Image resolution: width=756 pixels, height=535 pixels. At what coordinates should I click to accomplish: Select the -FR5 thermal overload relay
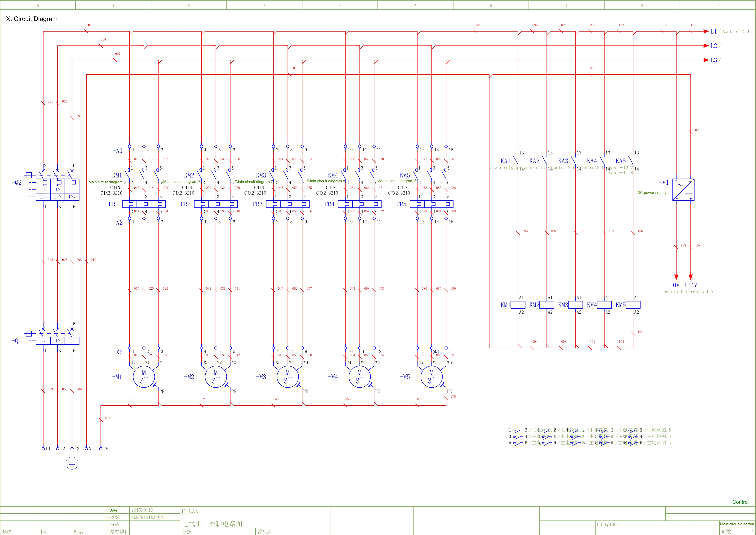(x=432, y=204)
